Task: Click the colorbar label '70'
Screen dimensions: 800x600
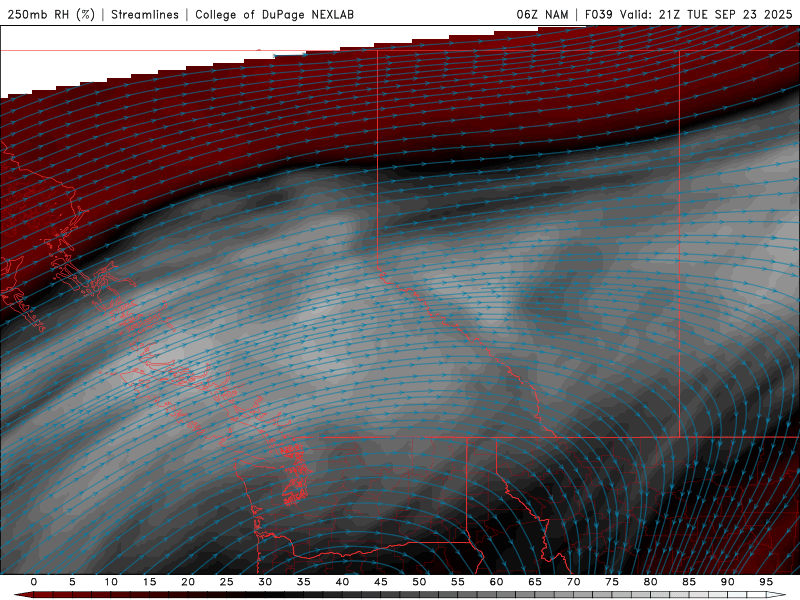Action: coord(573,582)
